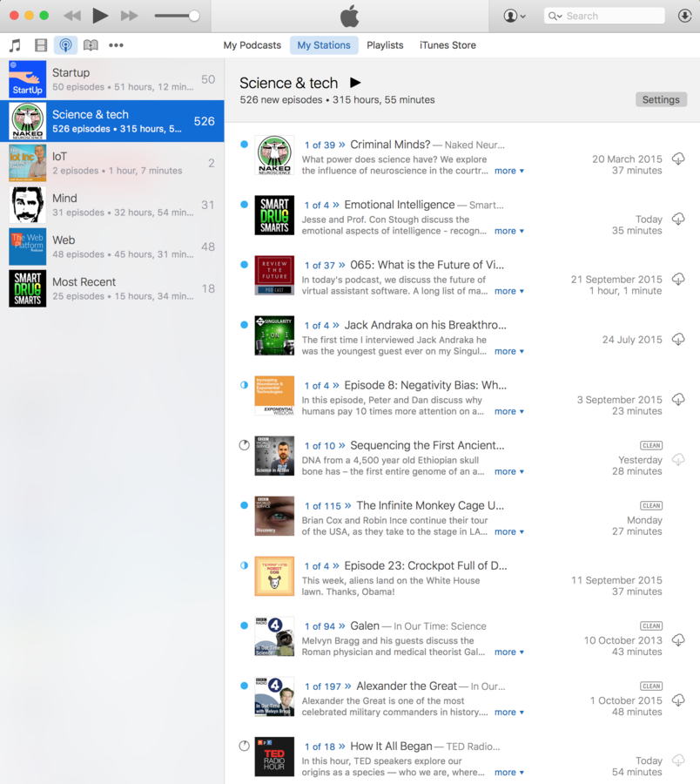
Task: Expand 'more' for Jack Andraka description
Action: [x=509, y=352]
